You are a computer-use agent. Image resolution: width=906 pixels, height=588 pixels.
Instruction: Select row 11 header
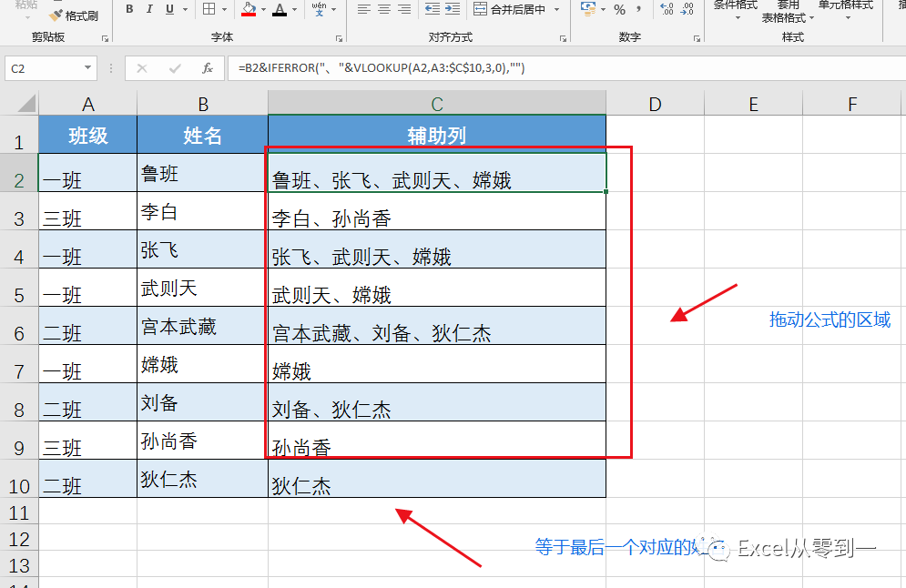point(19,512)
